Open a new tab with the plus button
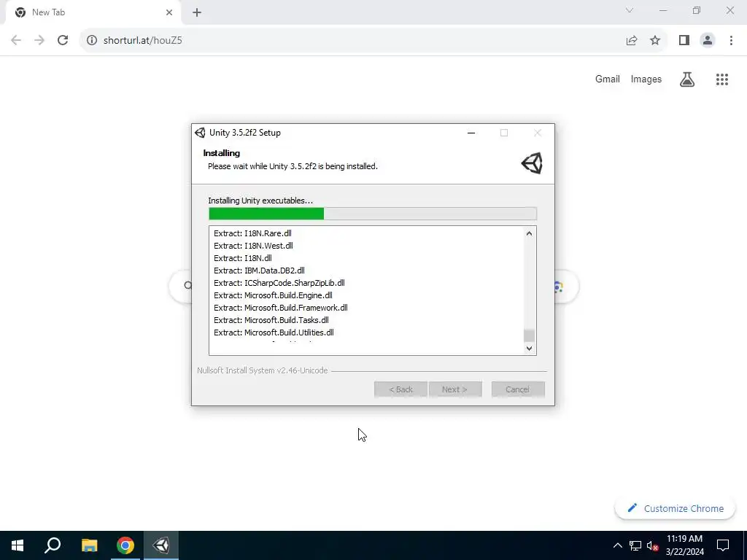The height and width of the screenshot is (560, 747). pyautogui.click(x=197, y=12)
